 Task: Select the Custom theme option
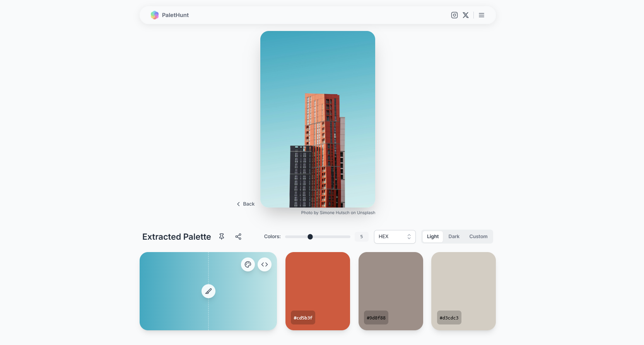click(478, 237)
